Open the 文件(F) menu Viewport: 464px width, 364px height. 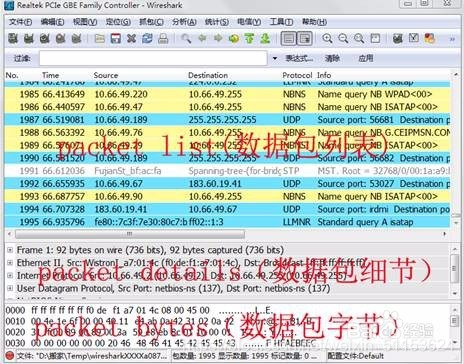(x=20, y=22)
